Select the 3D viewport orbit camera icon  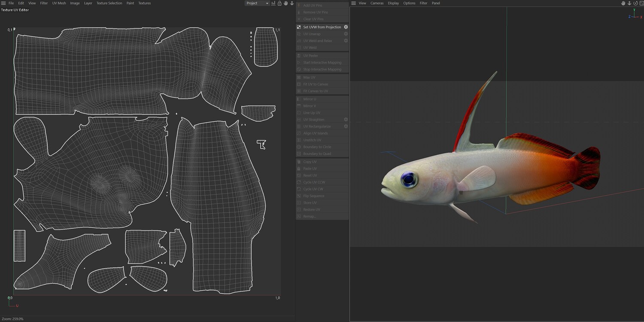[635, 3]
